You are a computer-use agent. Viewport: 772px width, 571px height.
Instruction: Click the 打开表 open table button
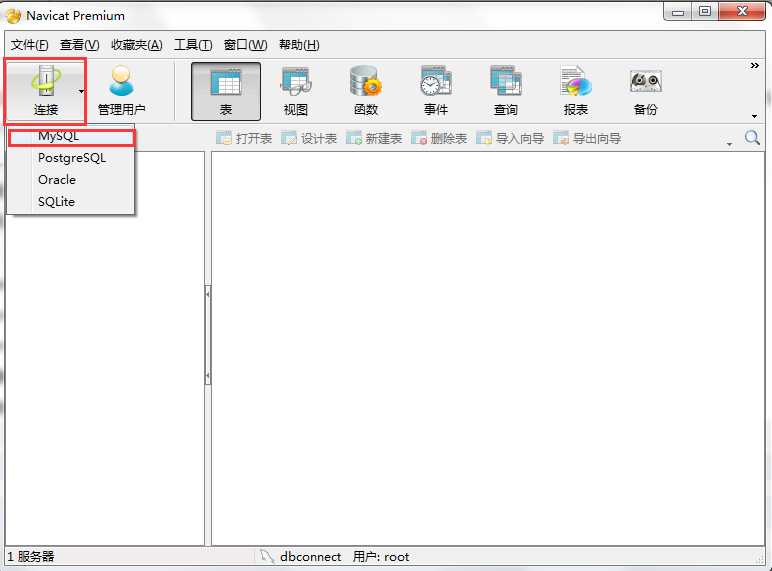[x=244, y=138]
